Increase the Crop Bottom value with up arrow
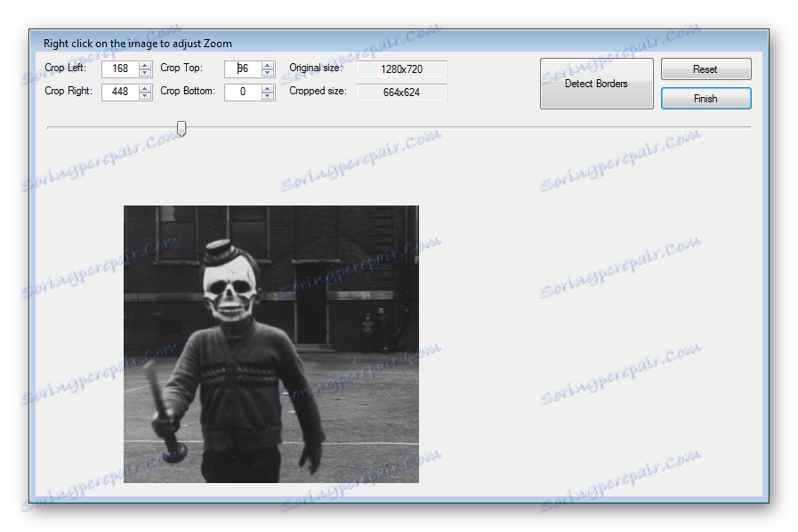 coord(268,89)
